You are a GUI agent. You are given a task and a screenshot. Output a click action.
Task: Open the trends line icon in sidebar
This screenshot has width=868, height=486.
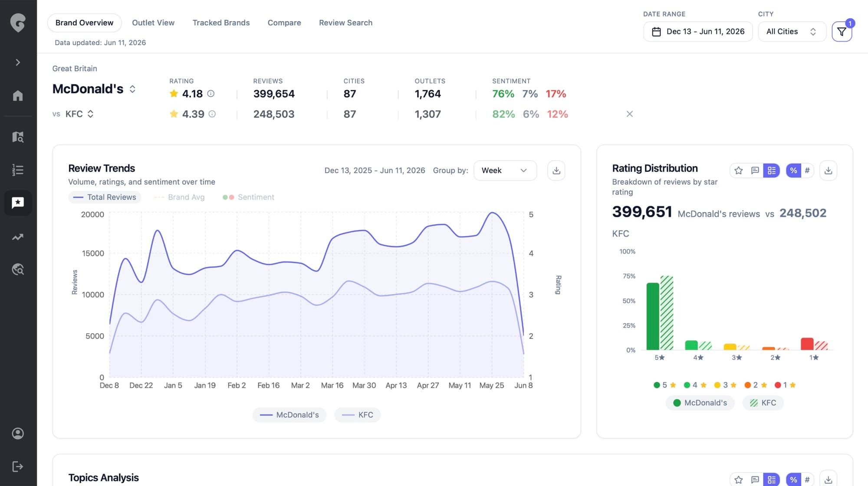click(x=18, y=237)
